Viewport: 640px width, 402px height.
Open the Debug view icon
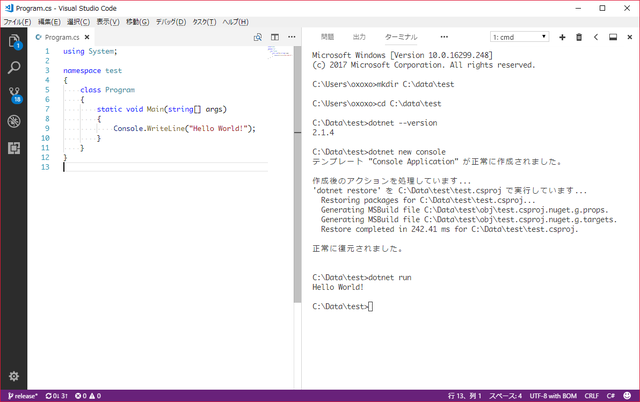(x=14, y=121)
